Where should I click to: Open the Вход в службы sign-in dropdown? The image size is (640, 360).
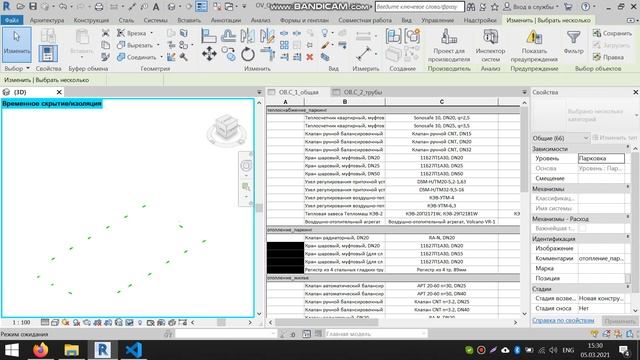tap(531, 7)
